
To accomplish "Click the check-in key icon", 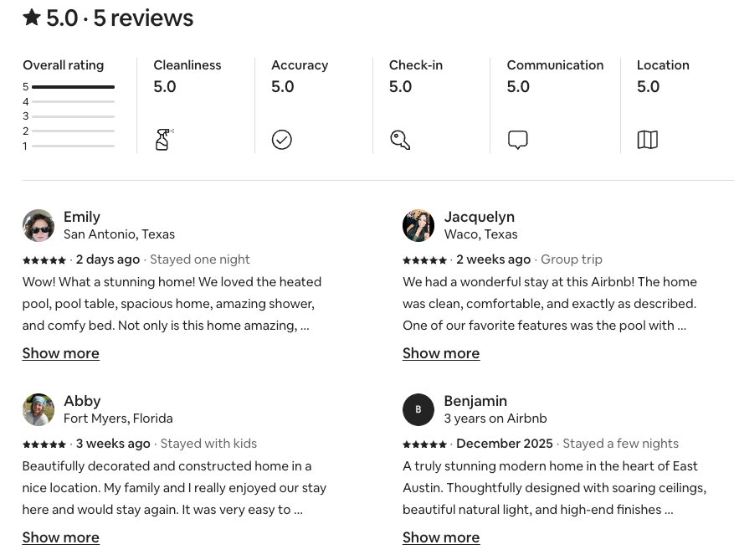I will [x=400, y=140].
